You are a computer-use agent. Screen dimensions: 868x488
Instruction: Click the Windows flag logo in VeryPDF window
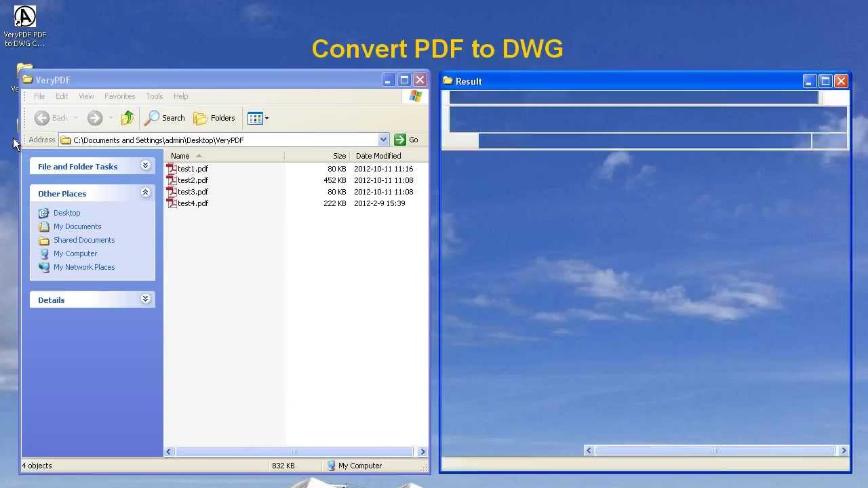click(416, 96)
